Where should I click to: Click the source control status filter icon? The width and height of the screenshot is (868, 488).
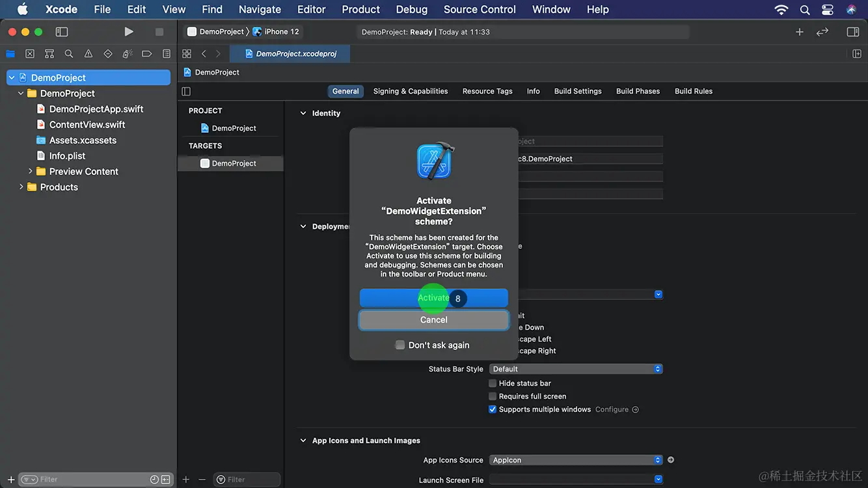click(166, 480)
